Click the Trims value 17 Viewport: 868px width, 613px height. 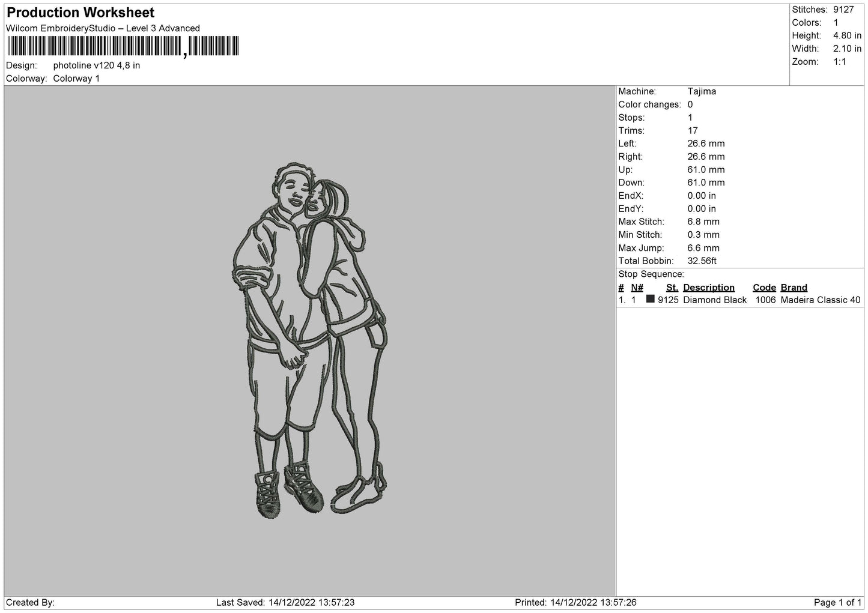pyautogui.click(x=693, y=131)
